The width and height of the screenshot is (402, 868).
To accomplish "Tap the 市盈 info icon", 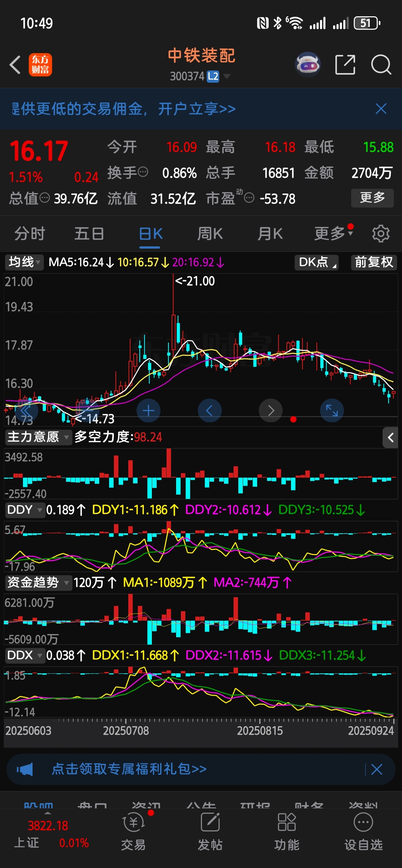I will click(249, 198).
